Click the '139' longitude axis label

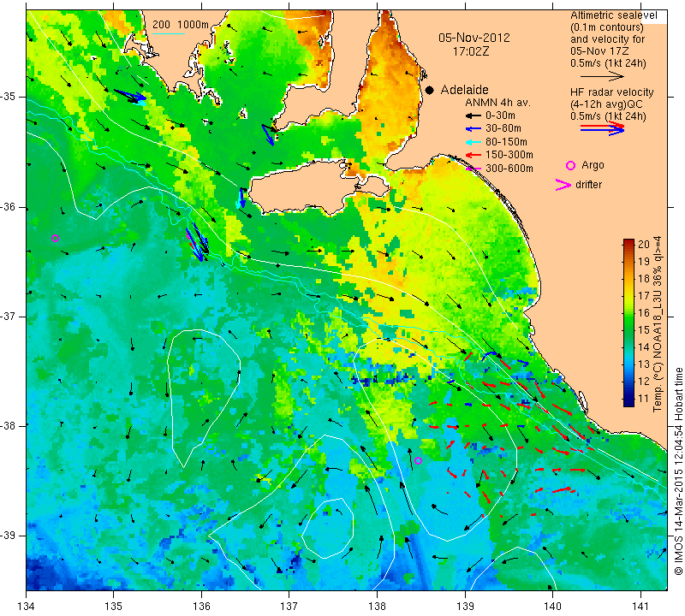pyautogui.click(x=465, y=607)
